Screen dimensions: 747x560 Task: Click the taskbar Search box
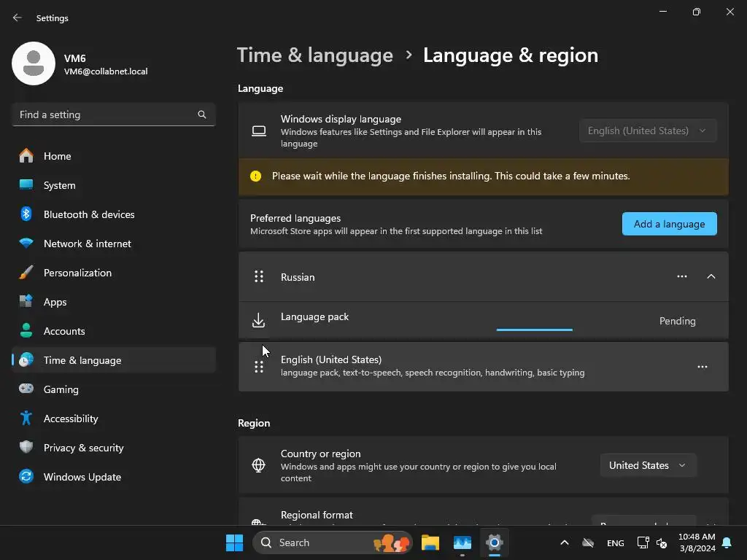[x=333, y=542]
